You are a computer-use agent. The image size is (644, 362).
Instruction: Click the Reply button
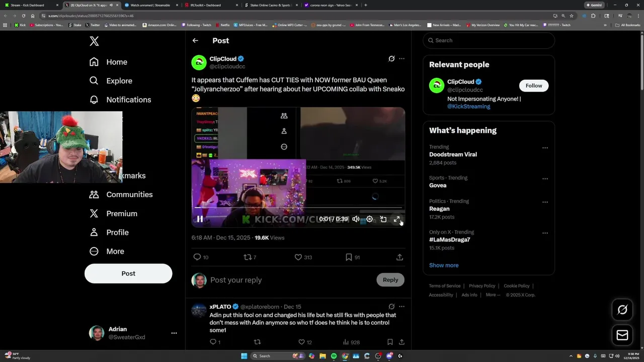pos(390,280)
